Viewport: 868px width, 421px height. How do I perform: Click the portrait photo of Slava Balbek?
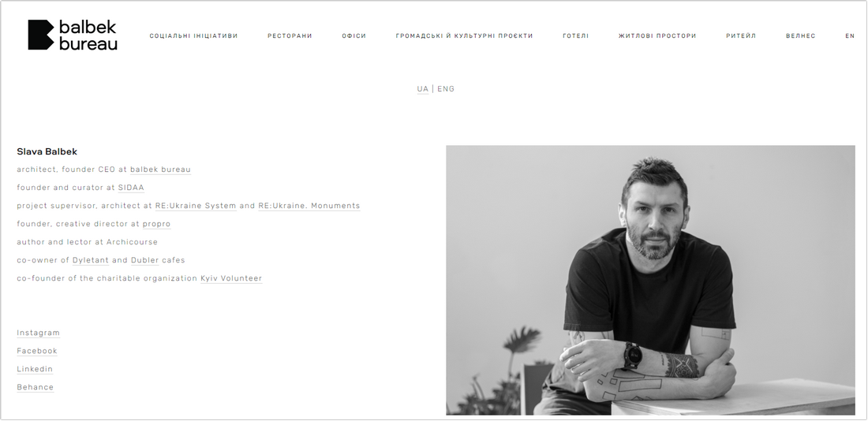pos(650,280)
